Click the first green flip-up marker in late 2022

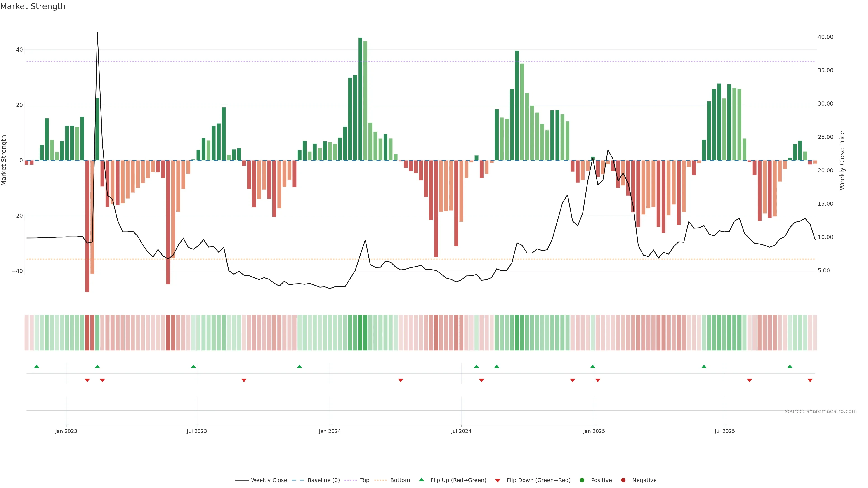37,366
